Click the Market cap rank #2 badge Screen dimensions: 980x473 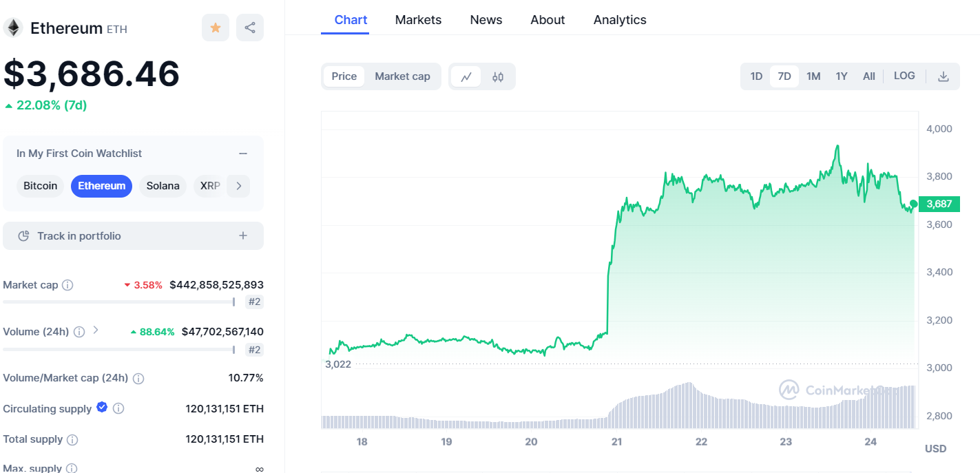tap(254, 302)
